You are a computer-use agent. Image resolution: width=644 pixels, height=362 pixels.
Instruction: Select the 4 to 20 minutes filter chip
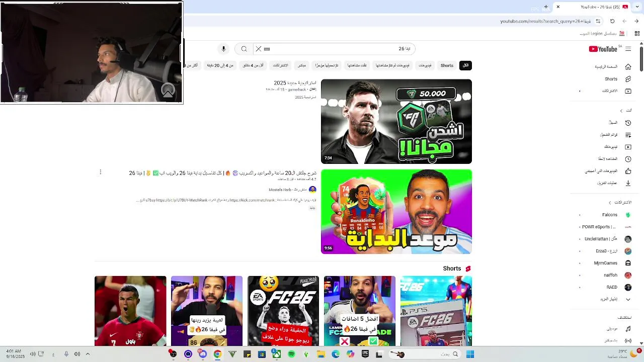pyautogui.click(x=220, y=65)
